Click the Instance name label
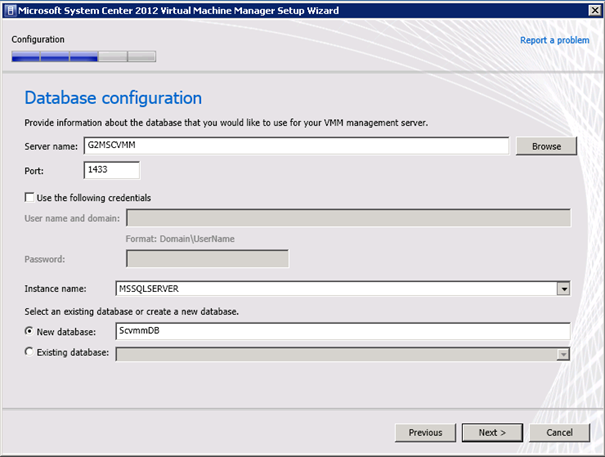The image size is (605, 457). (56, 289)
